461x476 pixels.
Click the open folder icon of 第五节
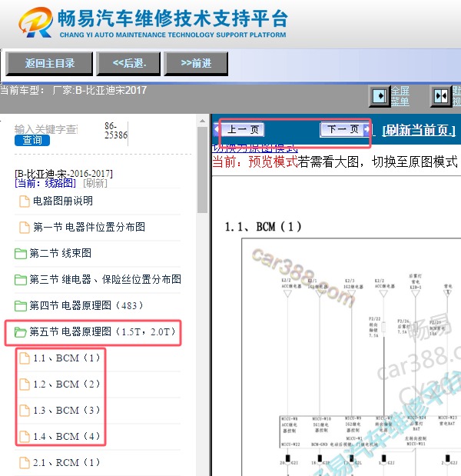tap(20, 332)
